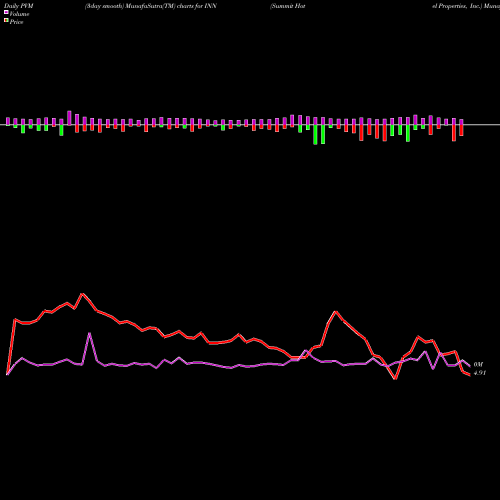The image size is (500, 500).
Task: Click the tall spike on the magenta volume line
Action: 89,333
